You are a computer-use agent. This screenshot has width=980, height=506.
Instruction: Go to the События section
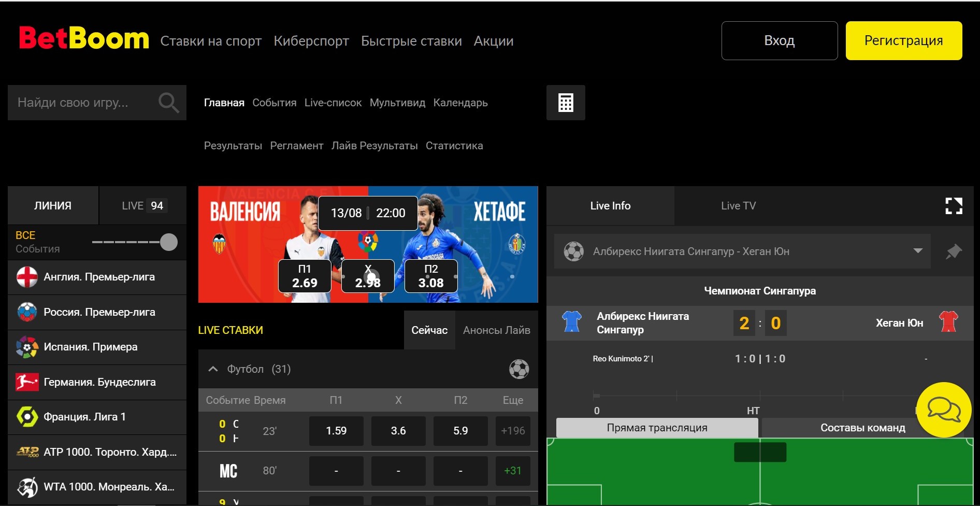click(x=275, y=103)
